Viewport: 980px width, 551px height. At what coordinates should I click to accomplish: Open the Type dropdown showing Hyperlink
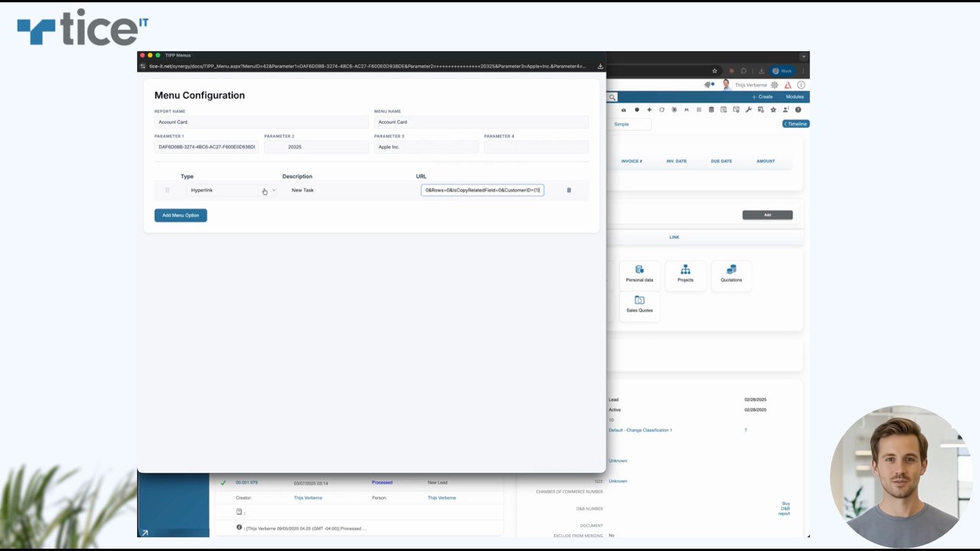(233, 190)
